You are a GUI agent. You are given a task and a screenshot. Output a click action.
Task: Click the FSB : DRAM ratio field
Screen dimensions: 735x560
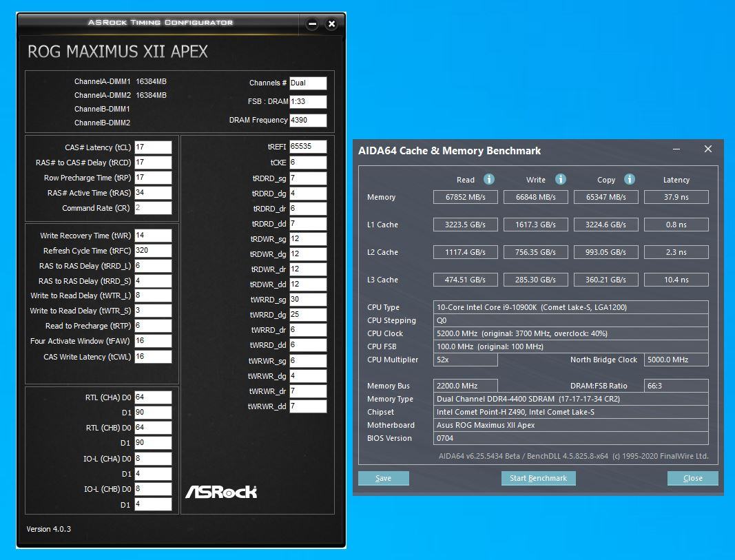coord(308,101)
